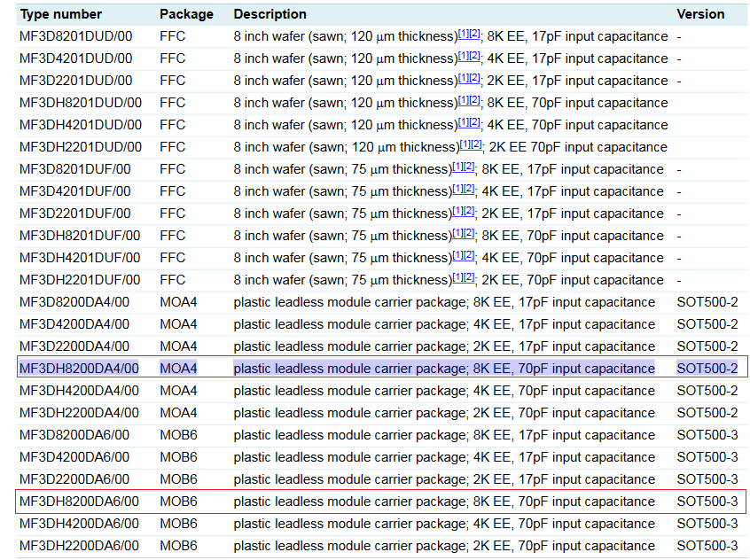Click the MF3D2200DA4/00 description text

point(444,346)
